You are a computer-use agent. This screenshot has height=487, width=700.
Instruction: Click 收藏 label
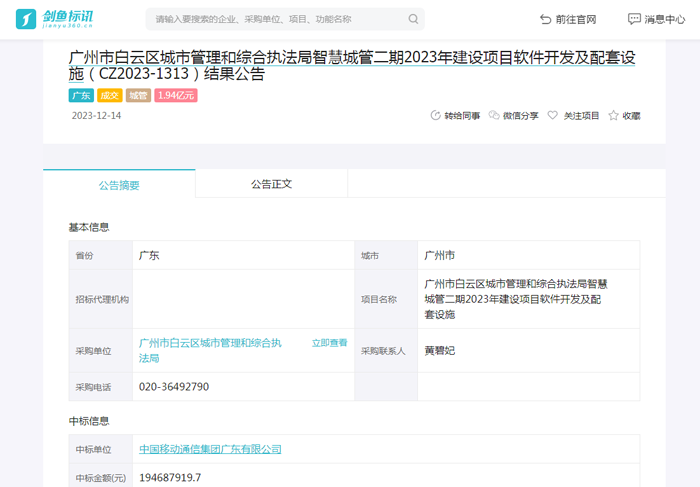pyautogui.click(x=631, y=116)
